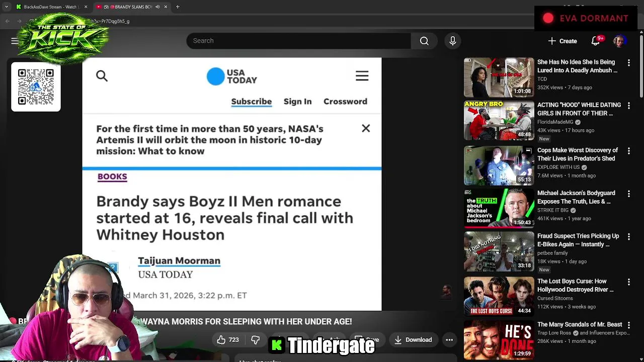Open the browser tab search chevron
The image size is (644, 362).
coord(7,7)
